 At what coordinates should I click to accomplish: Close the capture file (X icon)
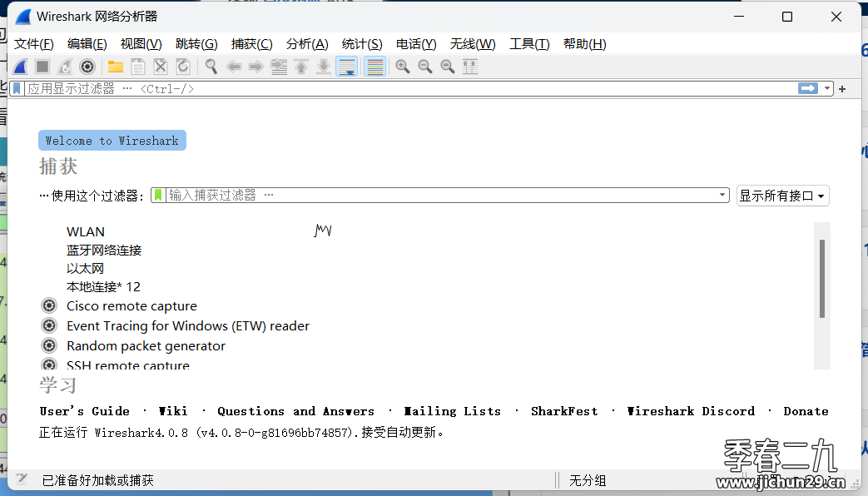pyautogui.click(x=159, y=66)
